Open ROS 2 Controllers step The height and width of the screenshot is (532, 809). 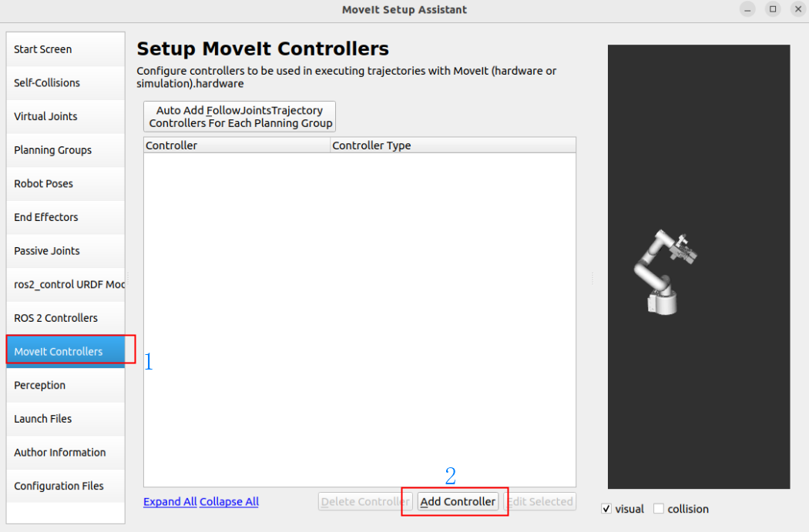point(65,318)
